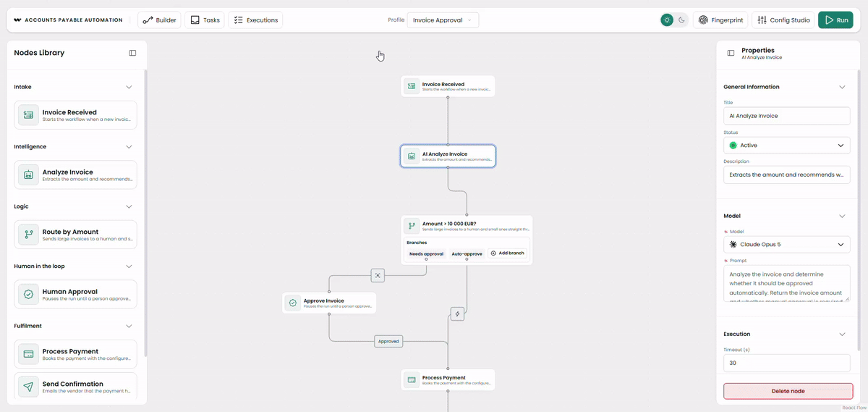Select Invoice Received icon in Nodes Library
The width and height of the screenshot is (868, 412).
[28, 115]
